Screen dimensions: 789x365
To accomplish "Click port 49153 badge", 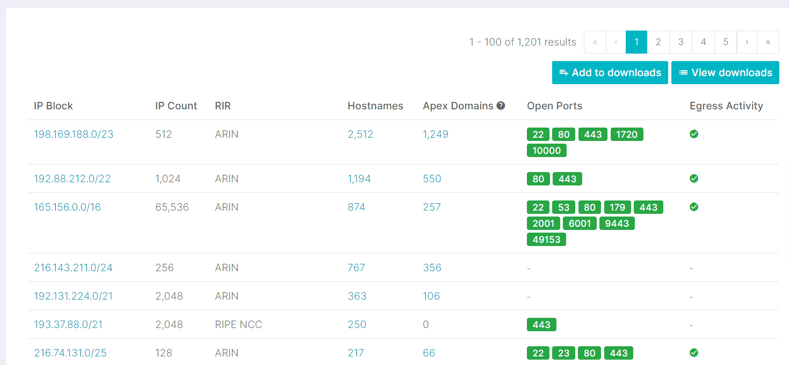I will click(546, 239).
